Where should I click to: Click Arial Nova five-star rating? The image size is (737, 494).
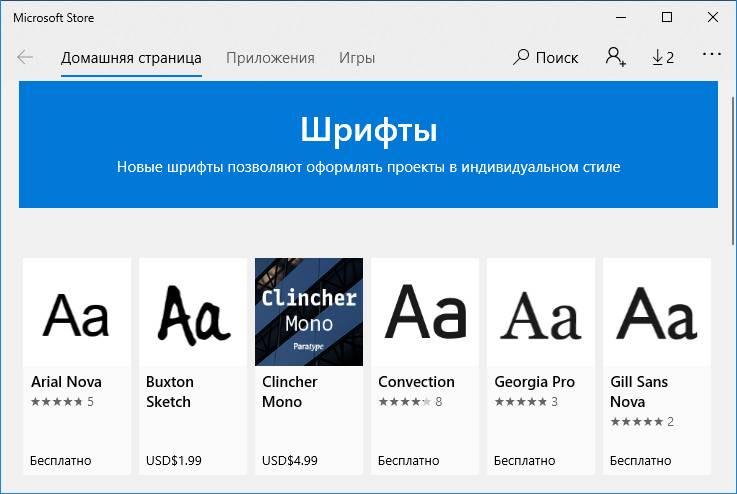[x=62, y=402]
